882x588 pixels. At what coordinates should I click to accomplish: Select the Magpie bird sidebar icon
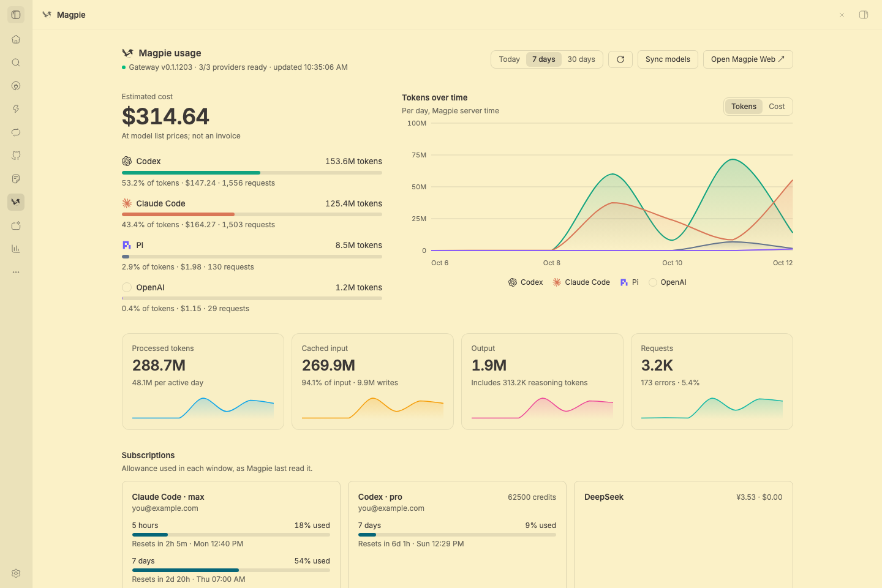pyautogui.click(x=16, y=202)
